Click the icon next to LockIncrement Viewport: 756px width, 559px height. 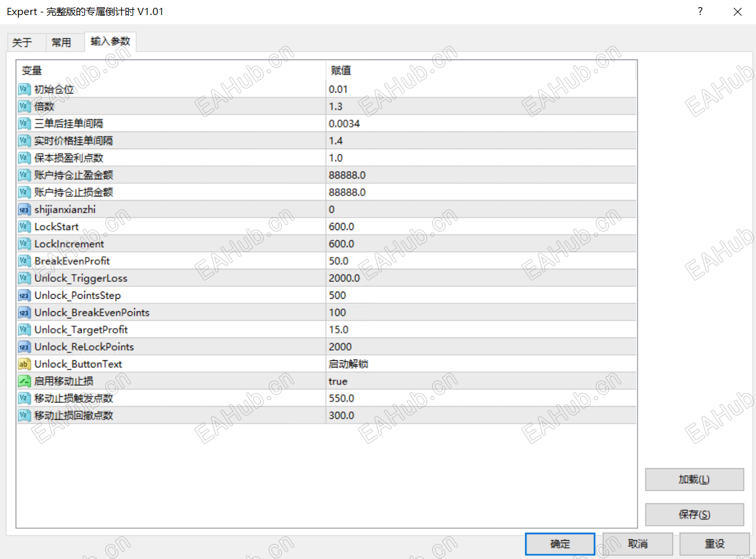pos(24,244)
